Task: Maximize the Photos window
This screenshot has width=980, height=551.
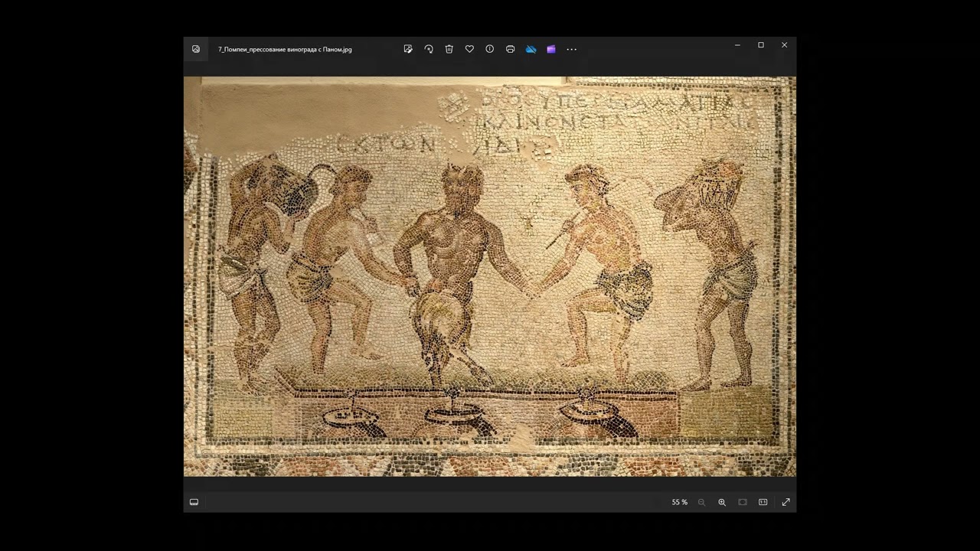Action: [761, 45]
